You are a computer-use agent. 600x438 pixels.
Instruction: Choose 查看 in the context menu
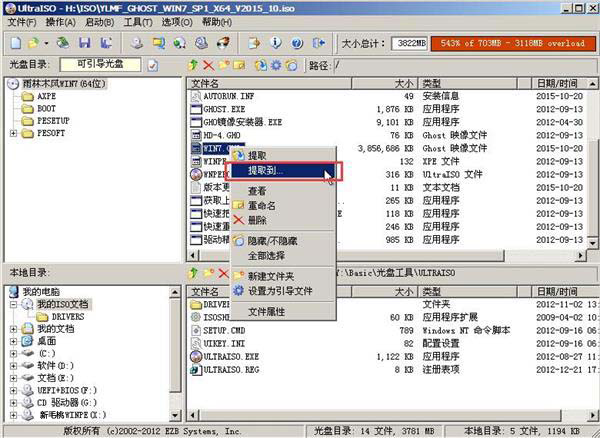283,191
